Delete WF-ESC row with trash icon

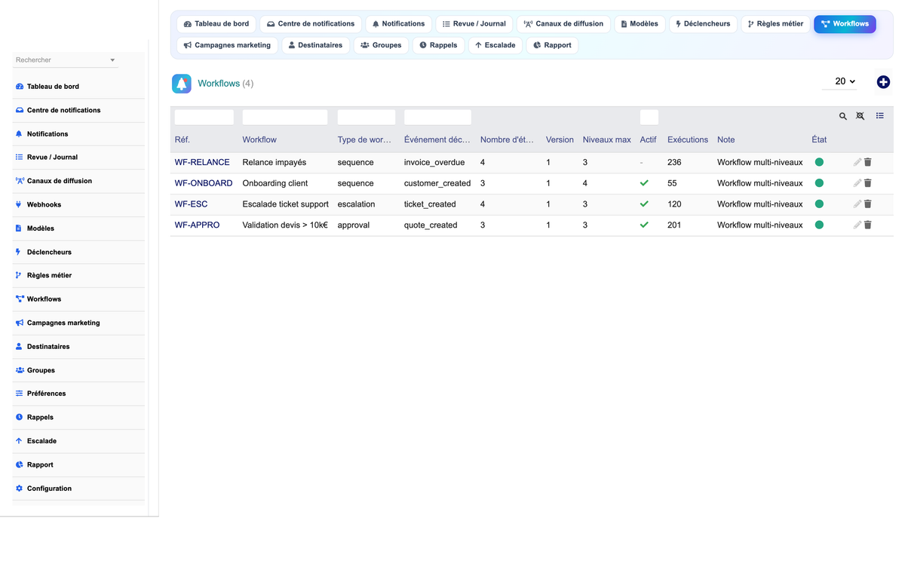[x=868, y=204]
